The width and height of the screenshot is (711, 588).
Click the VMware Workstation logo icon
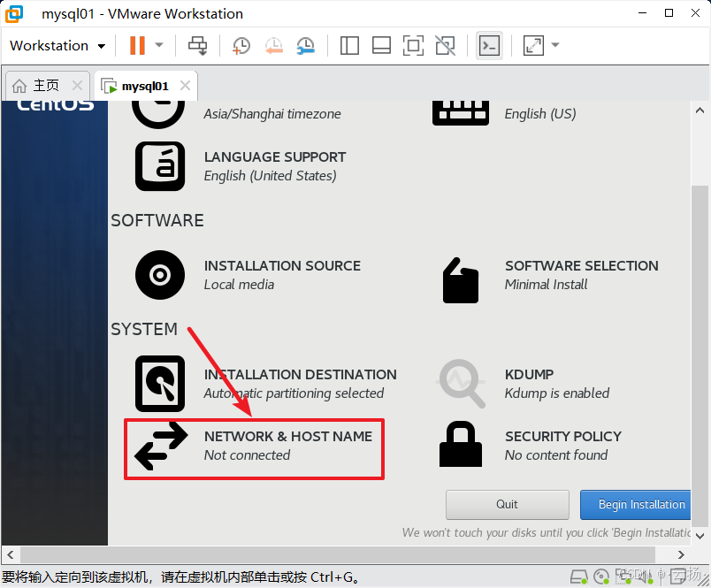click(x=14, y=13)
